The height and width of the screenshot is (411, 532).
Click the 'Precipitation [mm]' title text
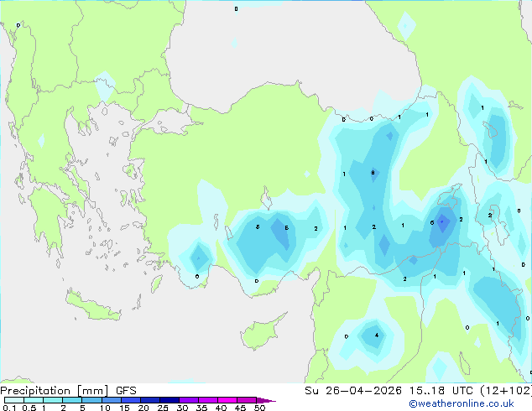click(x=55, y=391)
